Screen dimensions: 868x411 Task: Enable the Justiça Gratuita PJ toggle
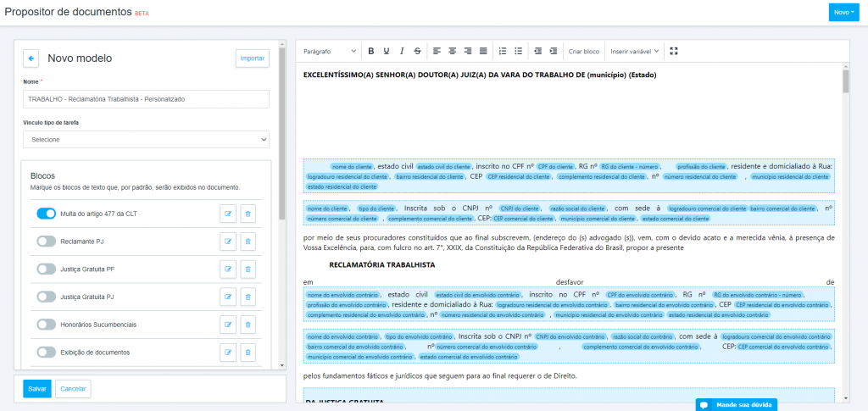point(47,297)
